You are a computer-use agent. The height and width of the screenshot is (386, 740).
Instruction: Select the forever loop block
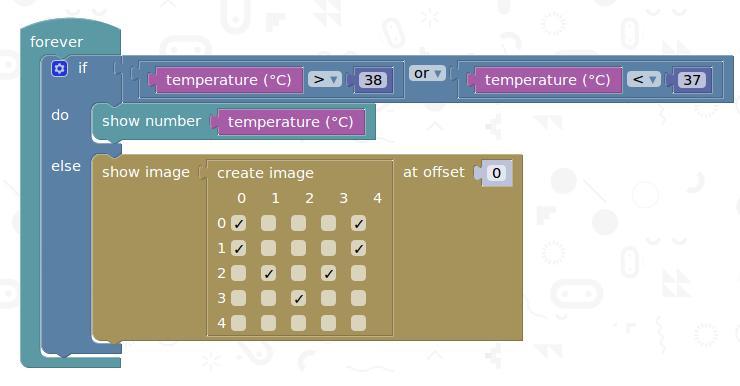pos(56,42)
